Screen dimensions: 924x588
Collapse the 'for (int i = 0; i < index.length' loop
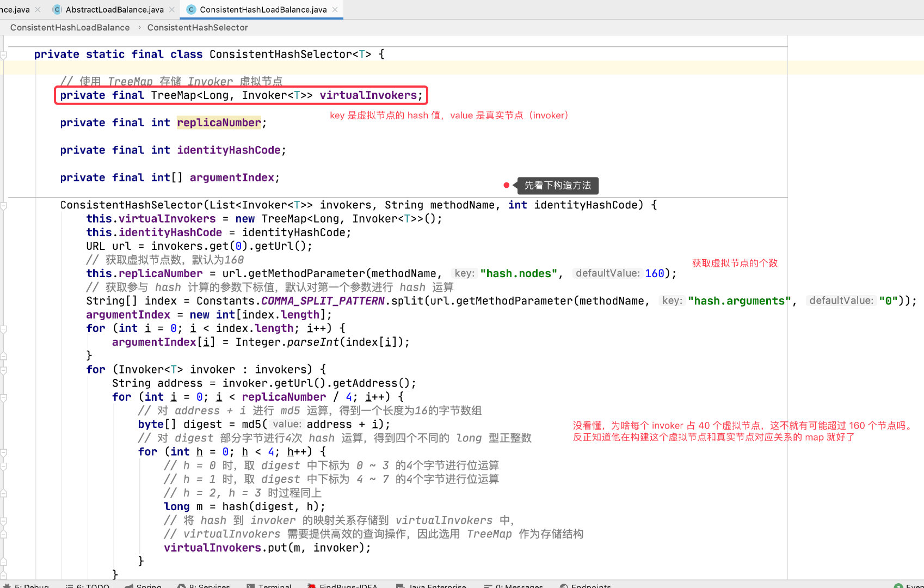click(3, 329)
